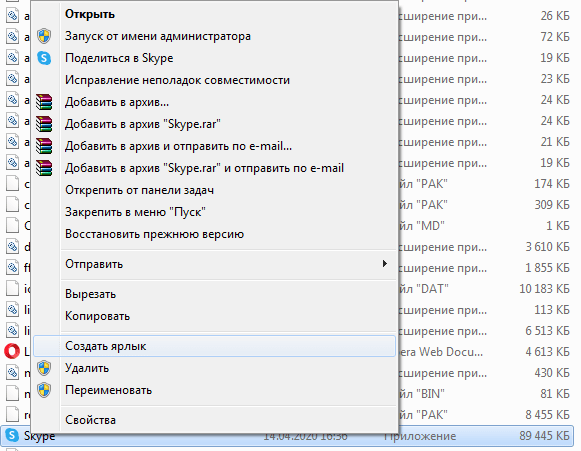Click the 4 613 КБ size value
The height and width of the screenshot is (451, 581).
547,352
